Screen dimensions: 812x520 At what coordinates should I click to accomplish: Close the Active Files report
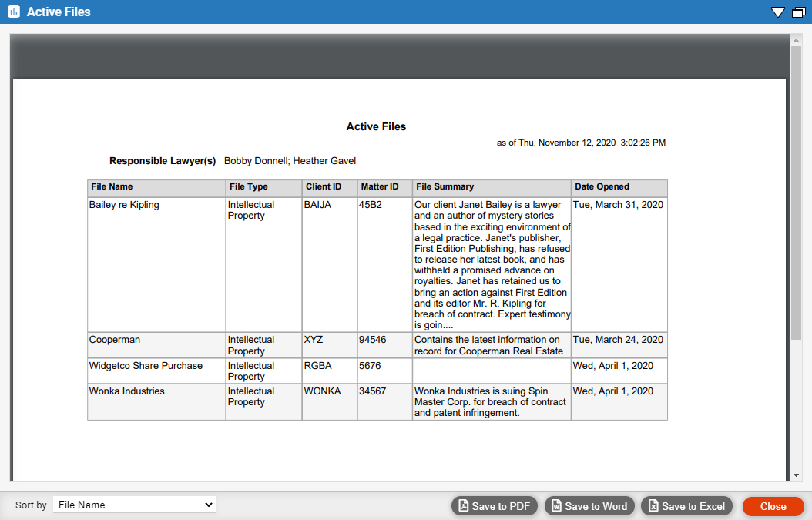pyautogui.click(x=773, y=506)
